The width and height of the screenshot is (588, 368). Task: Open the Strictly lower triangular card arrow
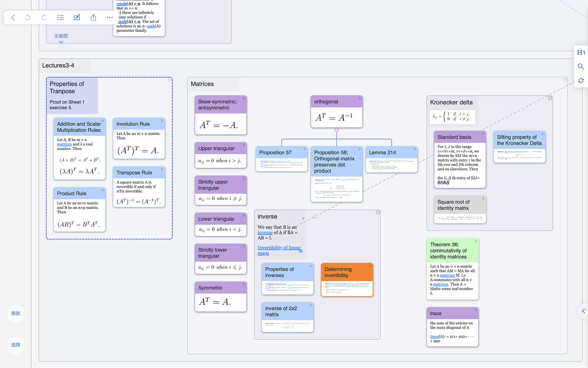pos(244,246)
